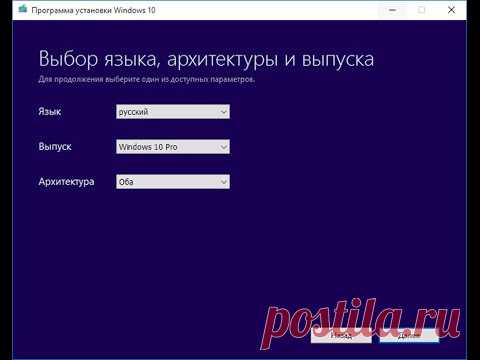Click the 'Архитектура' label
The image size is (480, 360).
point(66,182)
